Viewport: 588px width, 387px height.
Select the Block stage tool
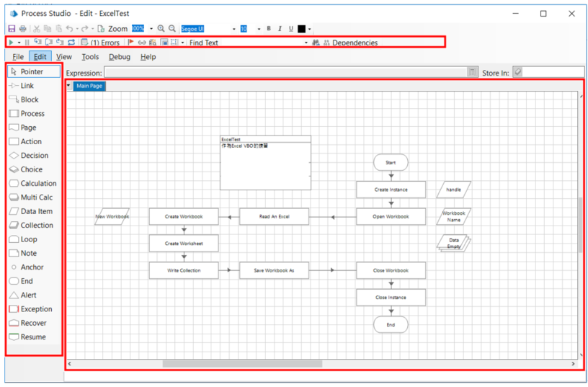[x=34, y=99]
